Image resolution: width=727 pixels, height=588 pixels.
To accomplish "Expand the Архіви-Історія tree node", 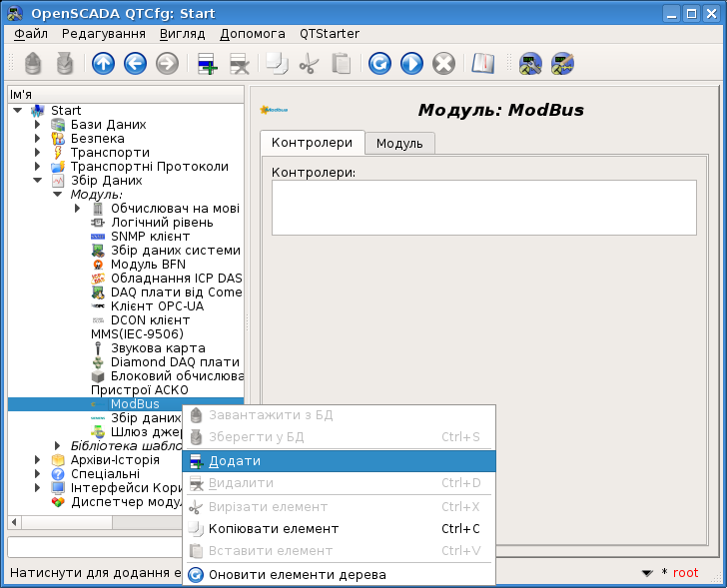I will click(38, 460).
